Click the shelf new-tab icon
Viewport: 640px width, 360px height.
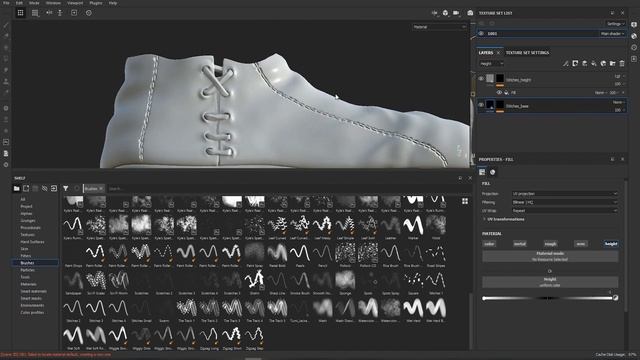pos(26,189)
